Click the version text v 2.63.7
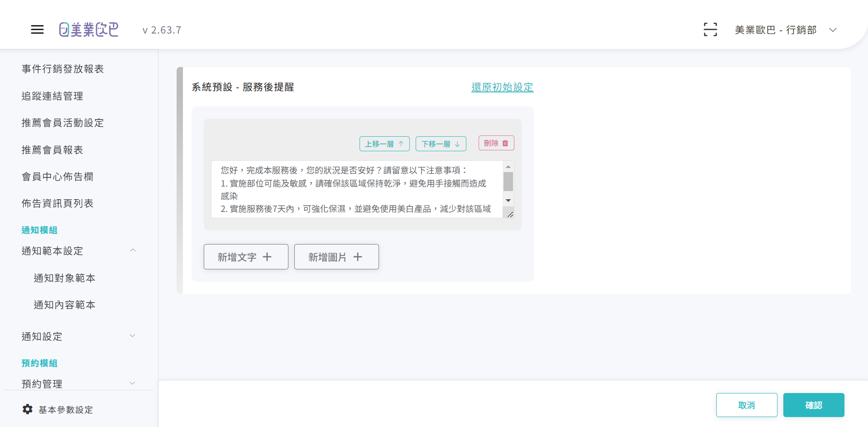 pos(162,30)
